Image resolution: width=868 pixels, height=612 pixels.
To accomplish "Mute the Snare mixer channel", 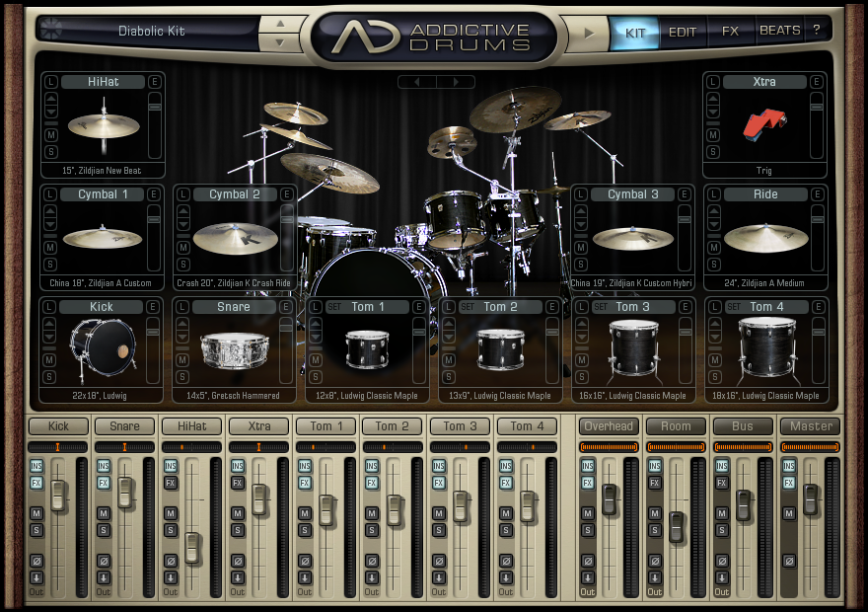I will pyautogui.click(x=104, y=513).
